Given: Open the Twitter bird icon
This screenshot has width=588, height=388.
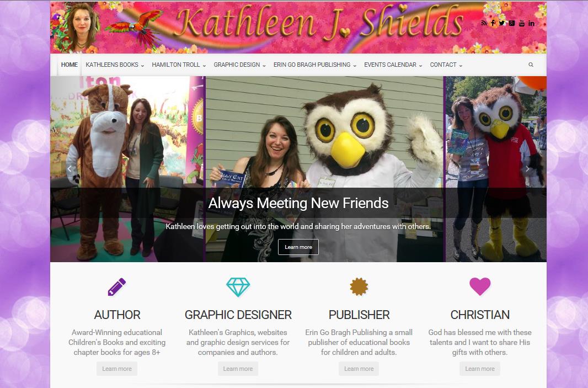Looking at the screenshot, I should pos(502,23).
